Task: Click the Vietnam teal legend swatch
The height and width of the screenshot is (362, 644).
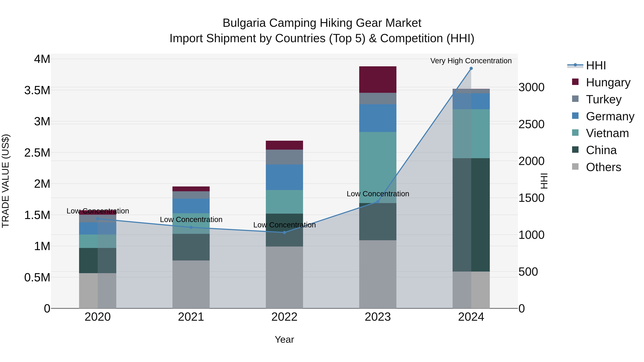Action: click(x=575, y=133)
